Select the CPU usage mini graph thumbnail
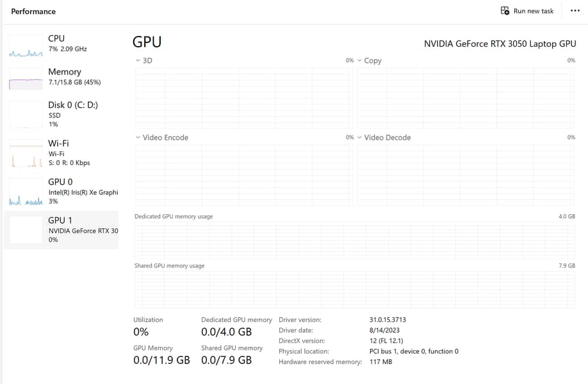 pos(26,46)
